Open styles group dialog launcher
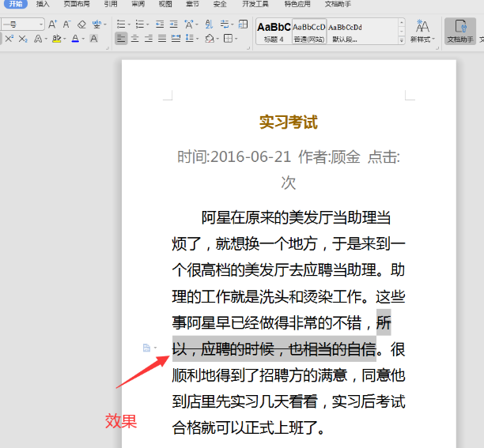484x448 pixels. [437, 48]
